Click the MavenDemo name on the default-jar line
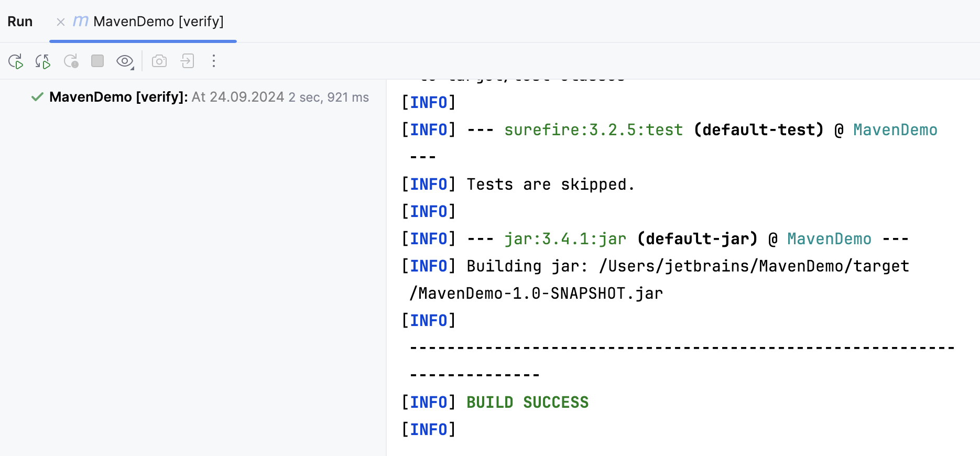The width and height of the screenshot is (980, 456). [829, 239]
